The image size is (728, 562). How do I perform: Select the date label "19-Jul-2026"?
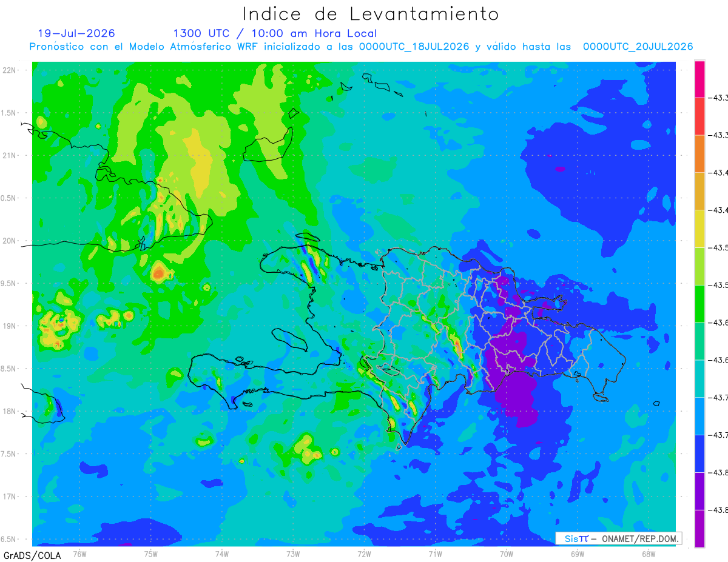pos(76,33)
